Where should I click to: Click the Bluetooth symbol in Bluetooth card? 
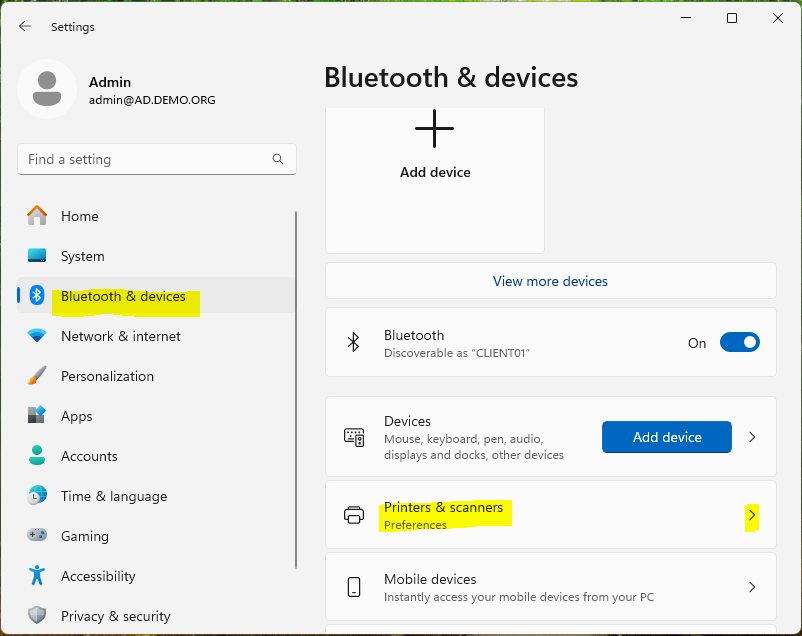coord(353,342)
